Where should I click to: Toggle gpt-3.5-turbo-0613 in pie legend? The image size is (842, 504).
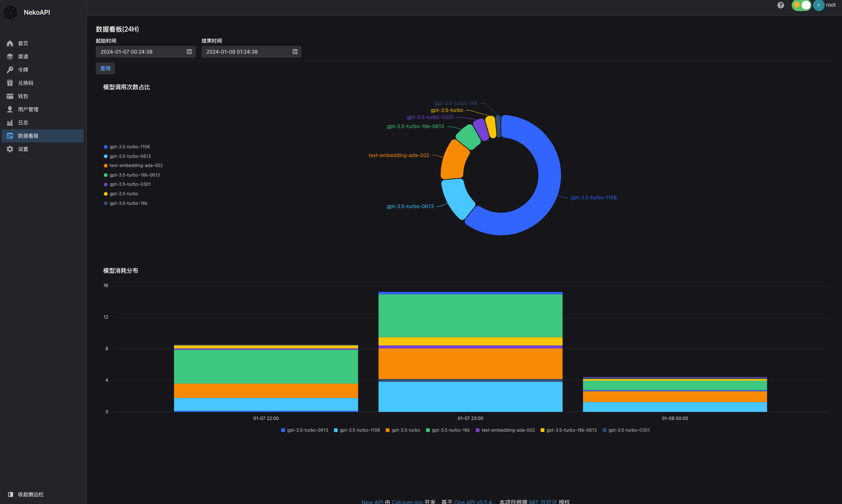coord(127,156)
